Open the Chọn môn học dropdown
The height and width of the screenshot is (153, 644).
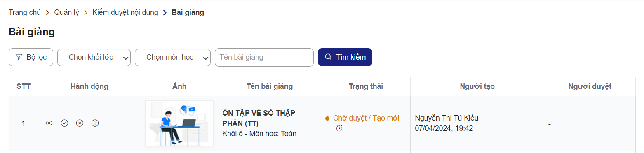173,57
